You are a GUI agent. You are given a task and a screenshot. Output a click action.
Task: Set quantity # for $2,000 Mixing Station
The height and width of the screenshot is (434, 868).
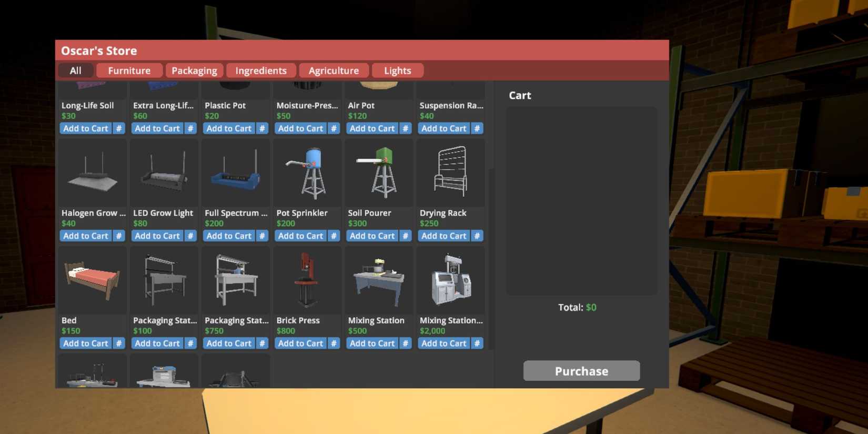[x=477, y=343]
